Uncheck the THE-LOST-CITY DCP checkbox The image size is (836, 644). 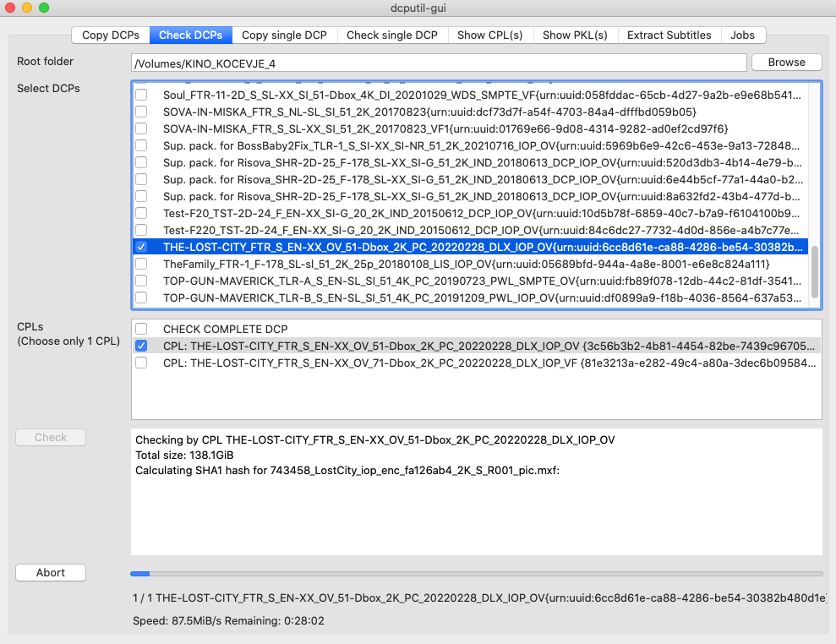(142, 247)
